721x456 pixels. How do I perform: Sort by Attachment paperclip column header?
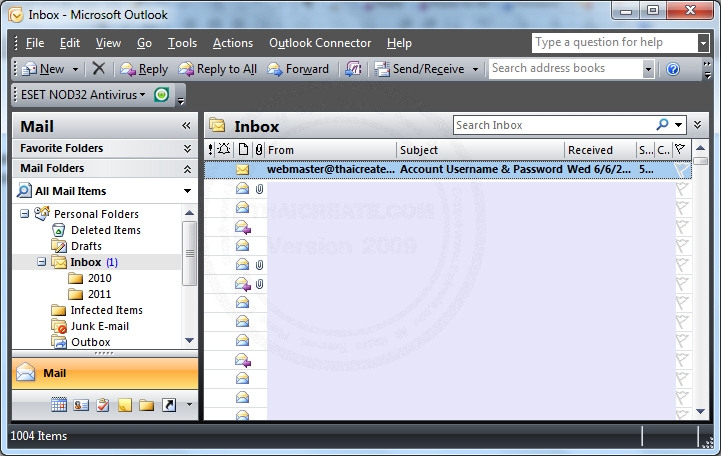[259, 150]
